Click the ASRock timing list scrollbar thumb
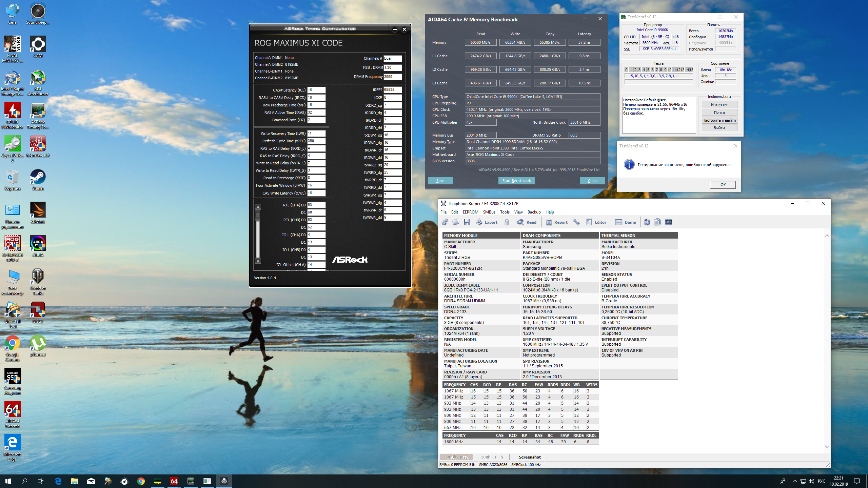This screenshot has width=868, height=488. point(258,215)
